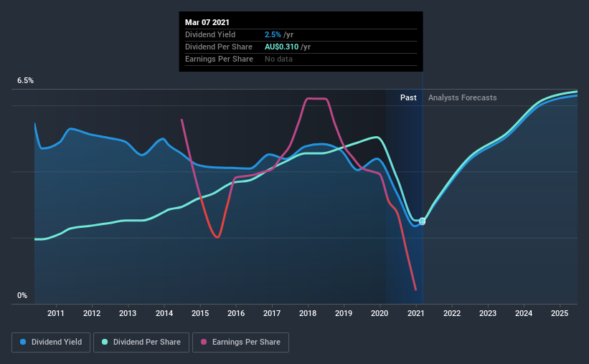
Task: Click the 2022 x-axis label
Action: [x=452, y=313]
